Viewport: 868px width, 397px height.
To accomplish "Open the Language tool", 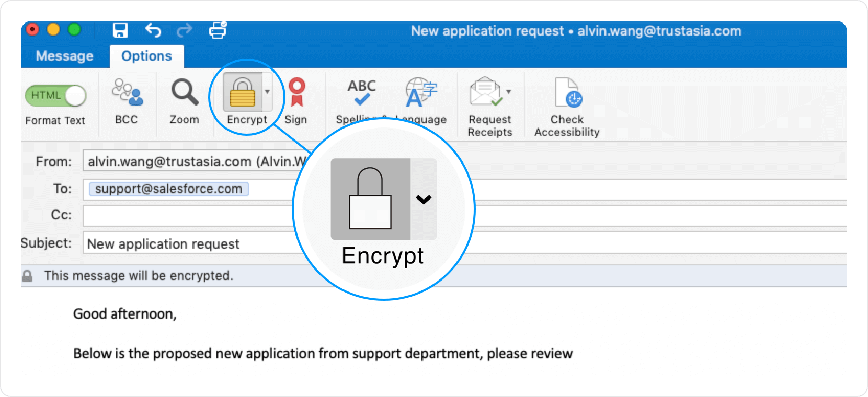I will 421,93.
